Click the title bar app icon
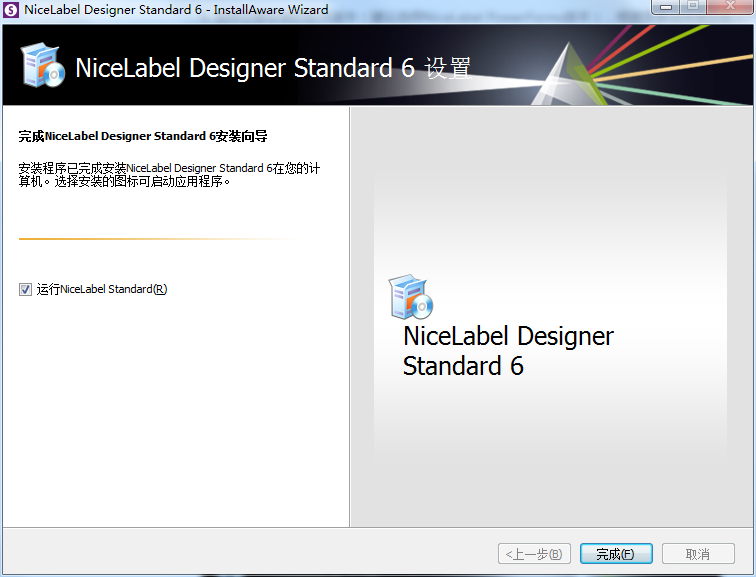 11,10
